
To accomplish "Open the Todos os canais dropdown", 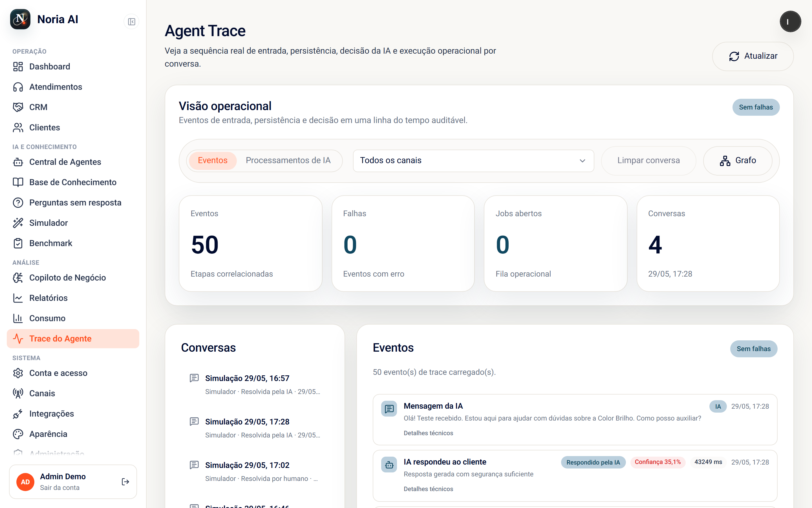I will coord(473,161).
